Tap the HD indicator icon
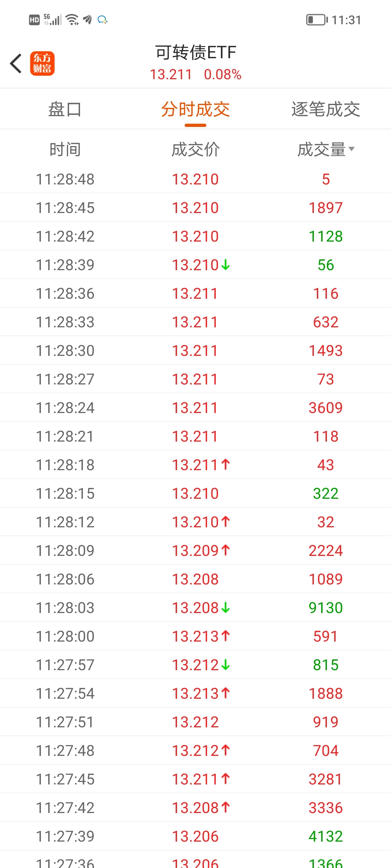 (x=34, y=20)
